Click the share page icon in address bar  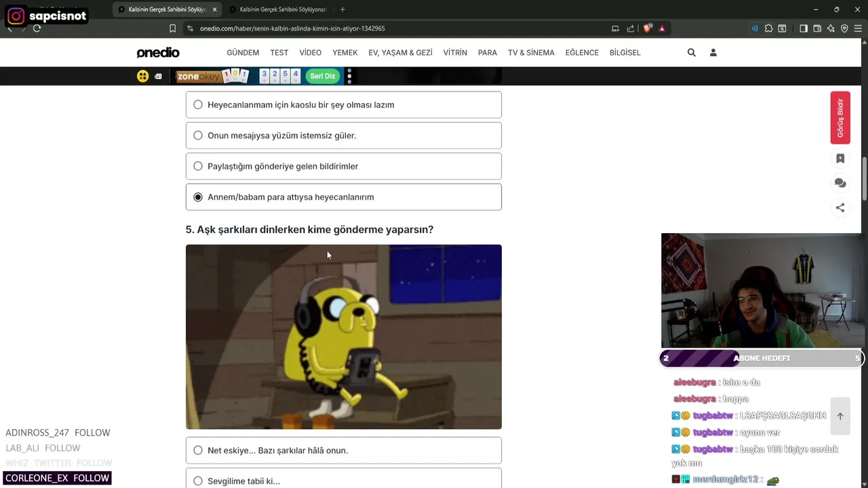click(x=631, y=28)
